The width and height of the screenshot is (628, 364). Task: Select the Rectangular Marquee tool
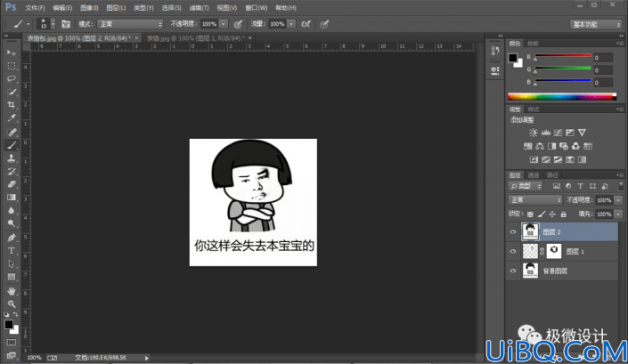point(12,66)
